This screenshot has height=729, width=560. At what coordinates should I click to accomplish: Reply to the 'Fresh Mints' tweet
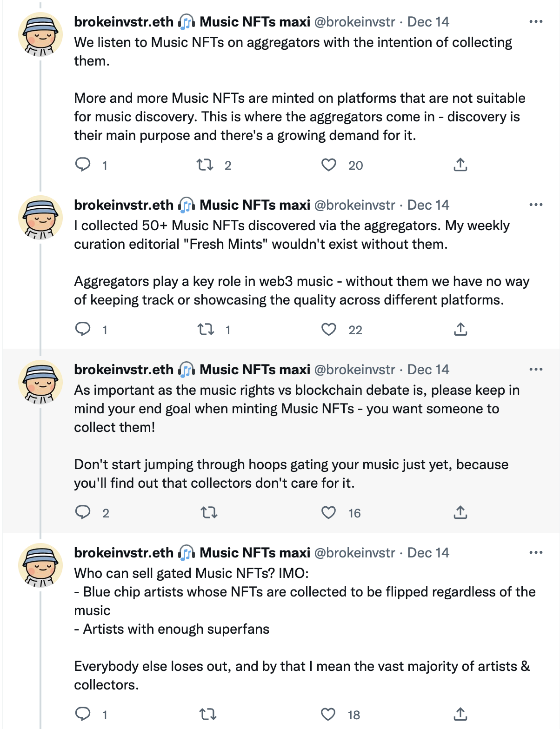pos(83,329)
